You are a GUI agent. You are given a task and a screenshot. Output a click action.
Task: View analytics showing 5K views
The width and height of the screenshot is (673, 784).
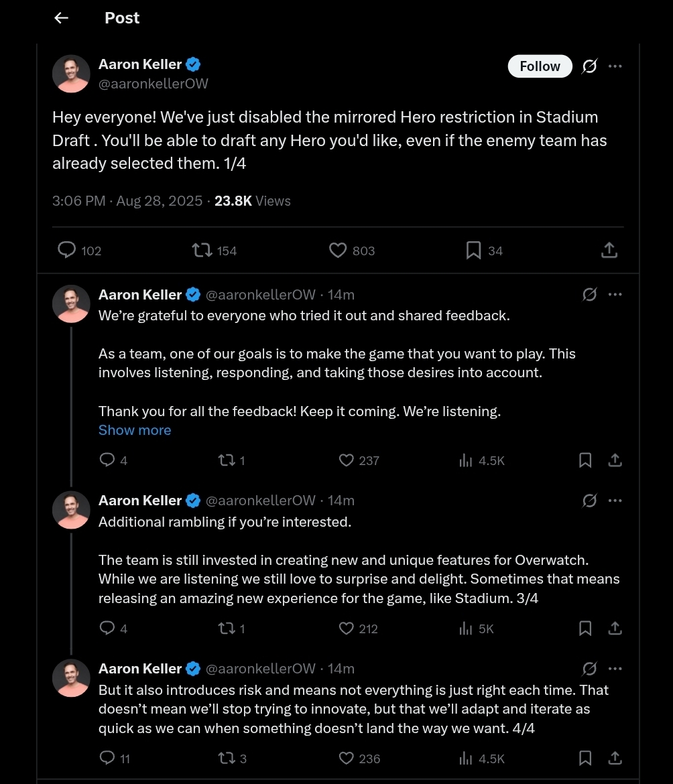coord(476,629)
